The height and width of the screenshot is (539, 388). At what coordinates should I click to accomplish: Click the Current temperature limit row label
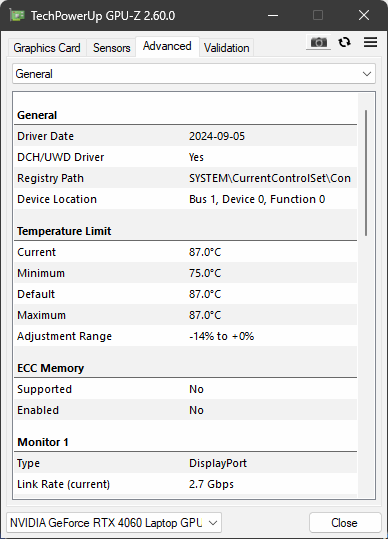(x=36, y=252)
